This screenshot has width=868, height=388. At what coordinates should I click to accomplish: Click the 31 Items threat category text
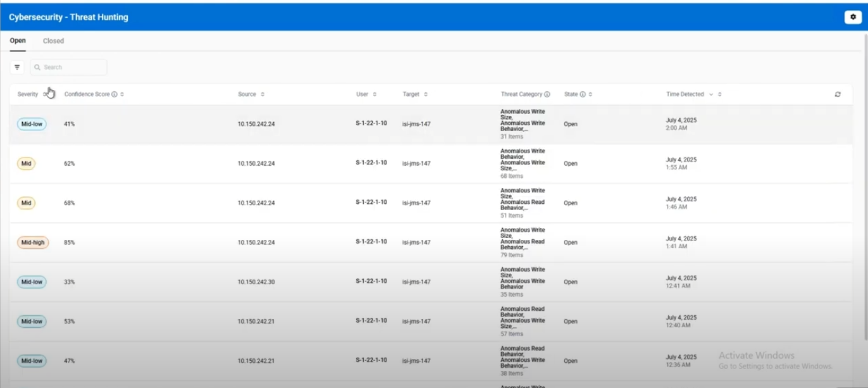point(512,137)
